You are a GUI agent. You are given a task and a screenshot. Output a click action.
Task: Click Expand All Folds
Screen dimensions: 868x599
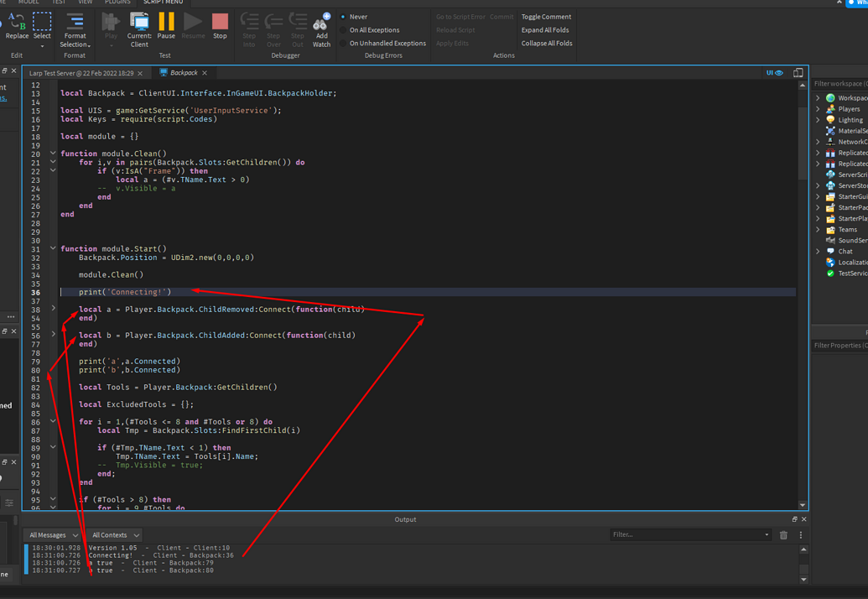click(x=546, y=29)
